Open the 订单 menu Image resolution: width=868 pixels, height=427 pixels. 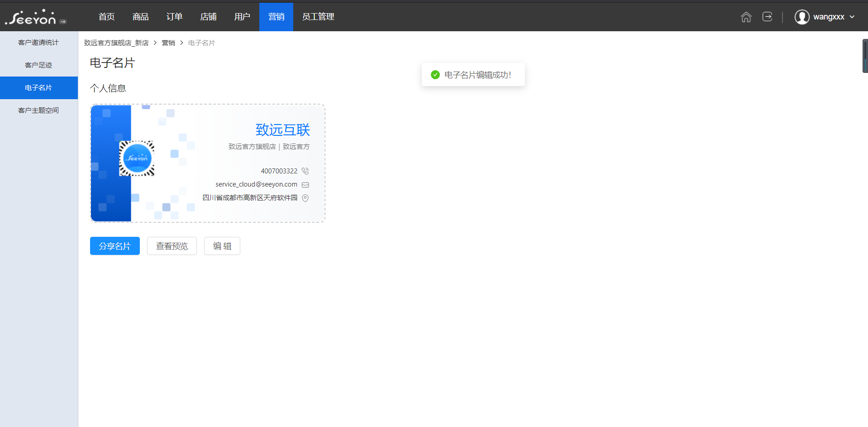tap(174, 17)
